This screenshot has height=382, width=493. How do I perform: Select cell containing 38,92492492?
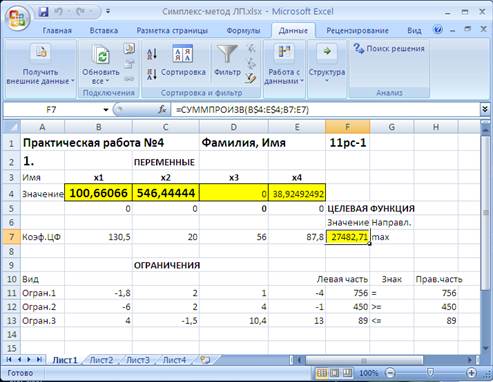pos(297,193)
